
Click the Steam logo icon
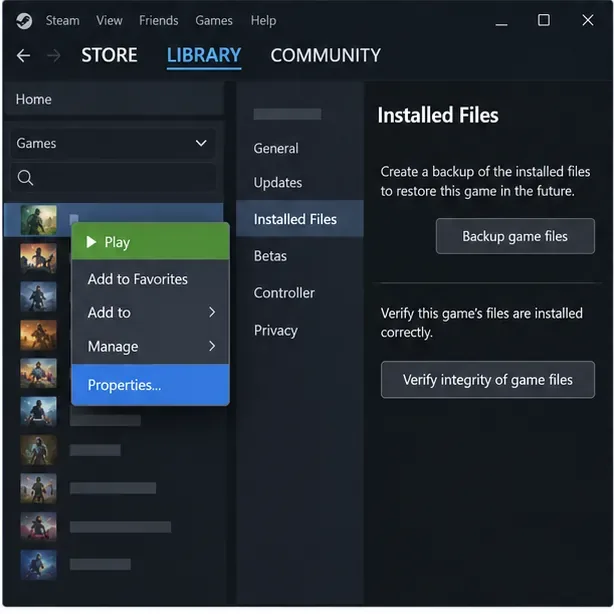tap(24, 20)
